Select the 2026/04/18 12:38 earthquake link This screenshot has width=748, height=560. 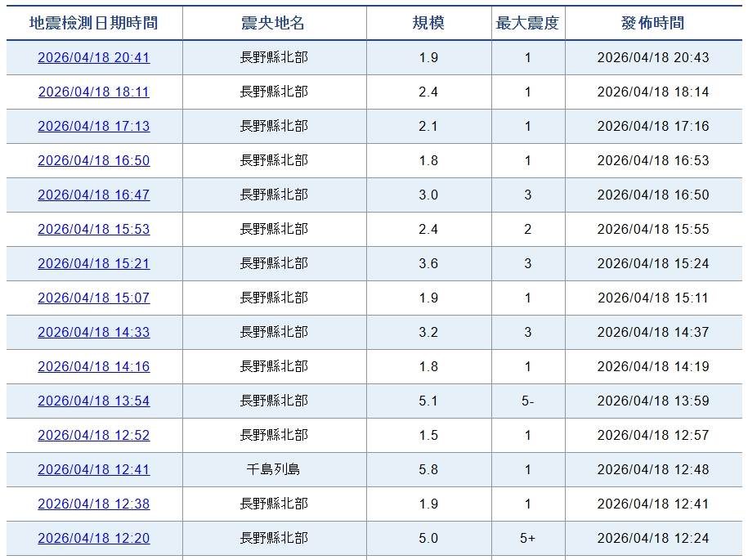pos(94,504)
